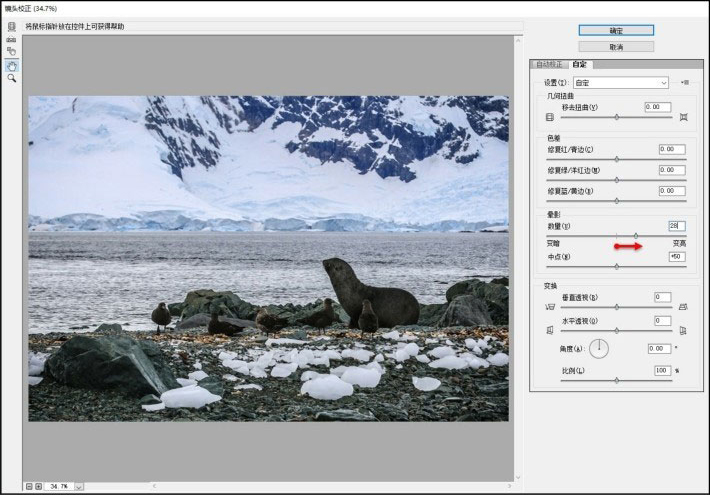The image size is (710, 495).
Task: Select the Remove Distortion tool
Action: point(12,27)
